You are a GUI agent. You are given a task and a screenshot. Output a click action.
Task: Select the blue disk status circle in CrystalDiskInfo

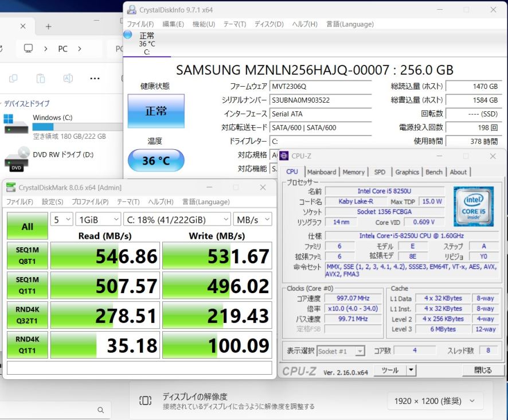128,34
